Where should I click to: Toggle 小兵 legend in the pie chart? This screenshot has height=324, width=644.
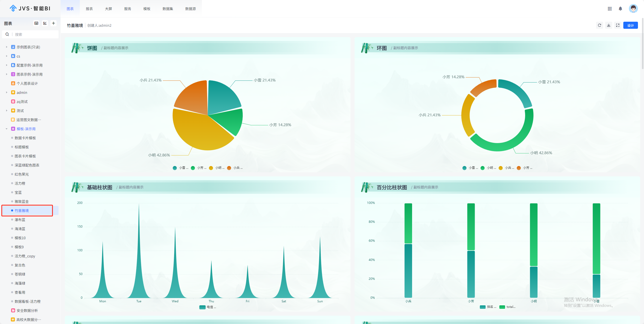click(235, 168)
